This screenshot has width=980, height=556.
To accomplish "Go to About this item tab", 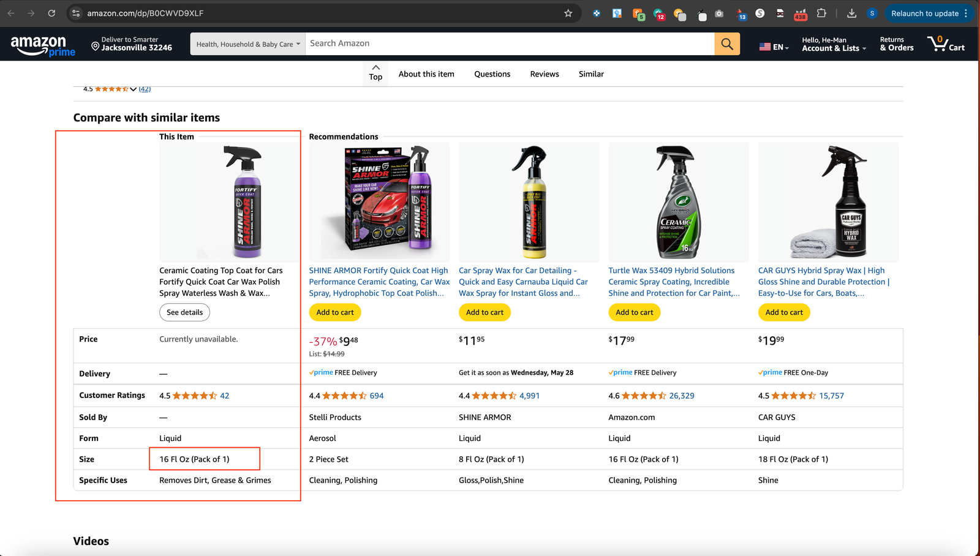I will (x=426, y=74).
